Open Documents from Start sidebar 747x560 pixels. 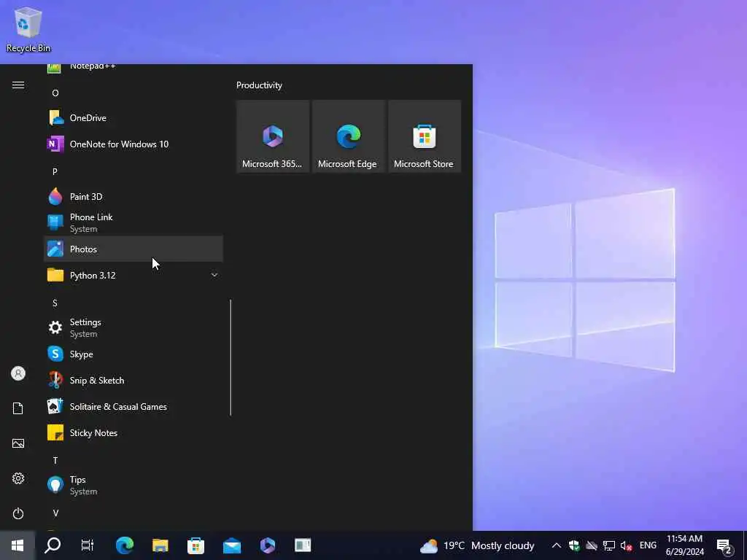pyautogui.click(x=18, y=408)
